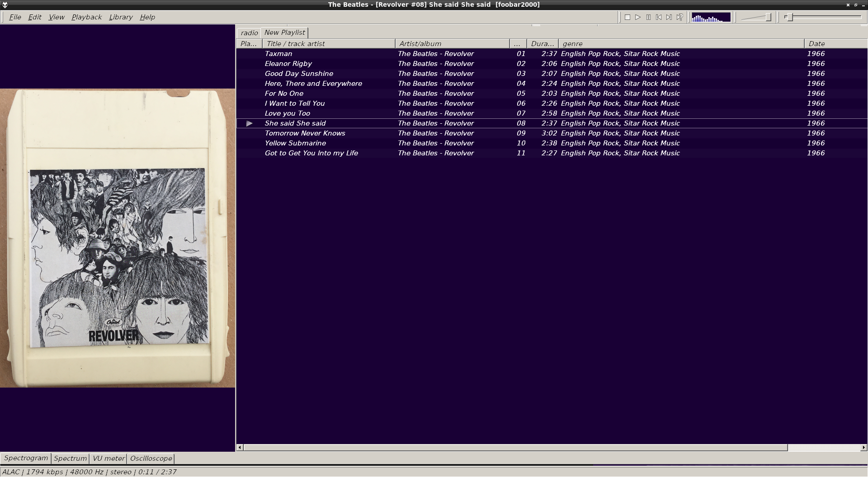
Task: Click the status bar playback info
Action: [90, 472]
